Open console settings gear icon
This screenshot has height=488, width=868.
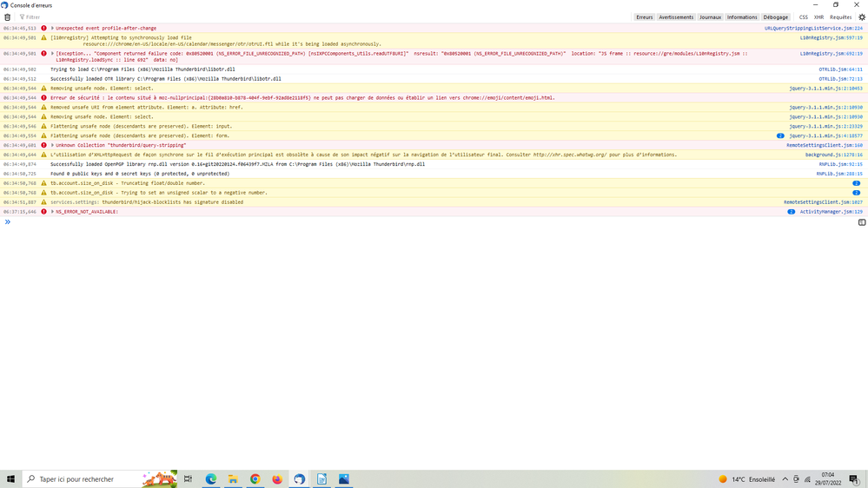(x=861, y=17)
